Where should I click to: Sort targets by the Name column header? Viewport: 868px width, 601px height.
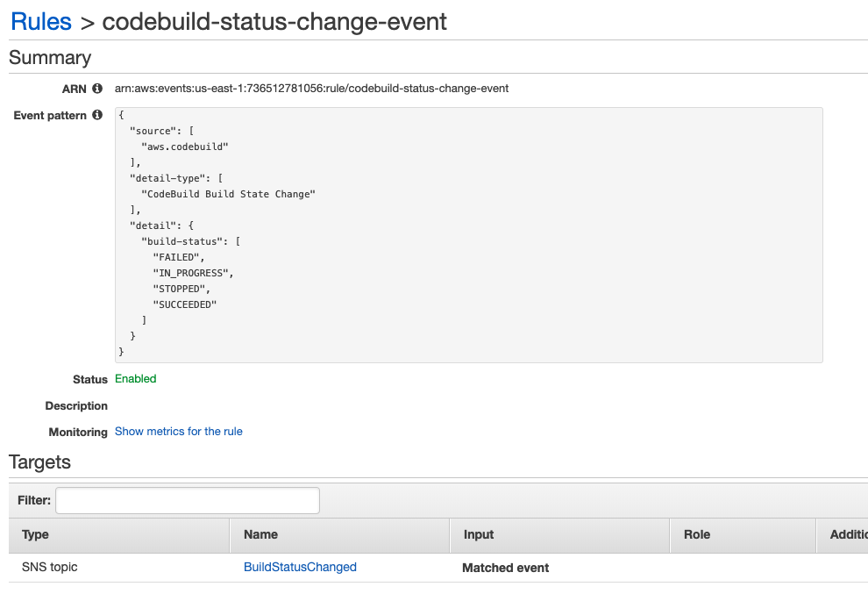260,534
